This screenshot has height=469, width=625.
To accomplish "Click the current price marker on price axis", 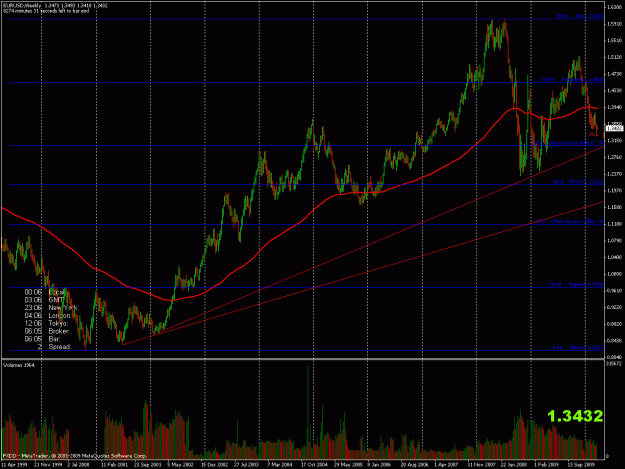I will [614, 128].
